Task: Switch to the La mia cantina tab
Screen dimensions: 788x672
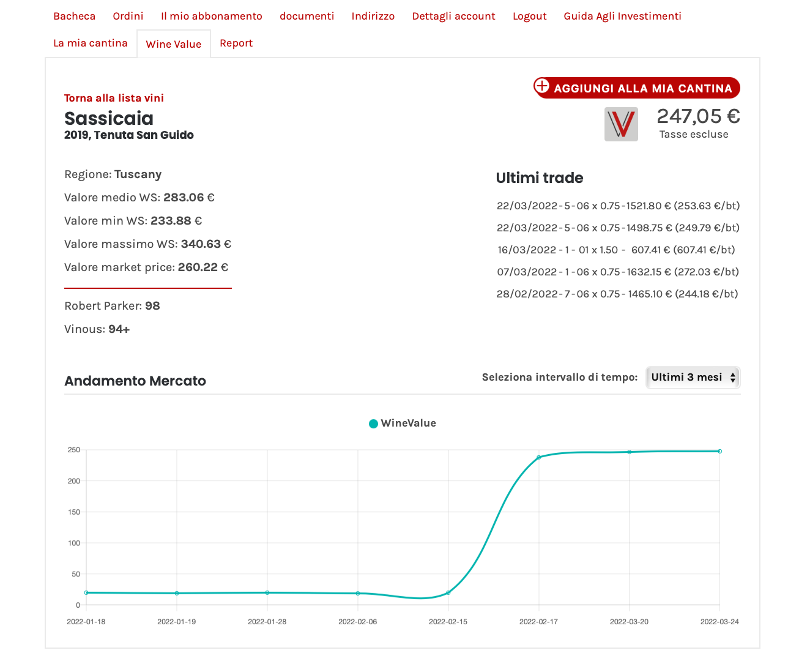Action: (91, 43)
